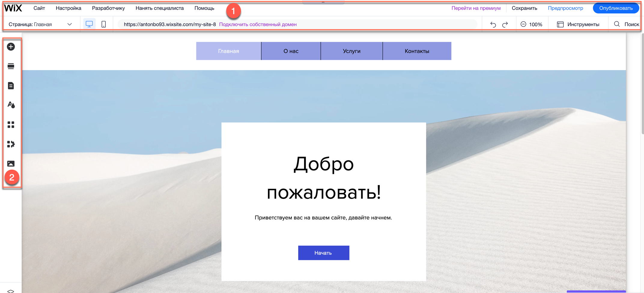The width and height of the screenshot is (644, 293).
Task: Select the О нас site menu tab
Action: (x=291, y=51)
